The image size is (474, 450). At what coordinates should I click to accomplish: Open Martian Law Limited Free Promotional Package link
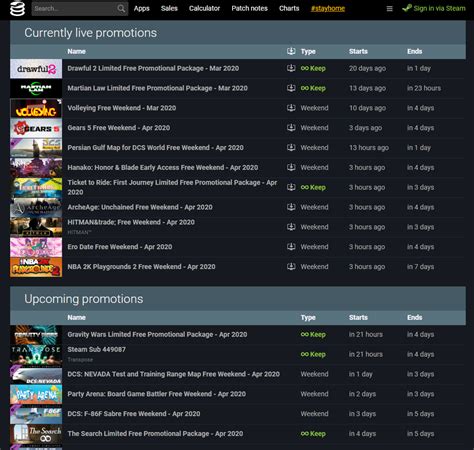(157, 88)
